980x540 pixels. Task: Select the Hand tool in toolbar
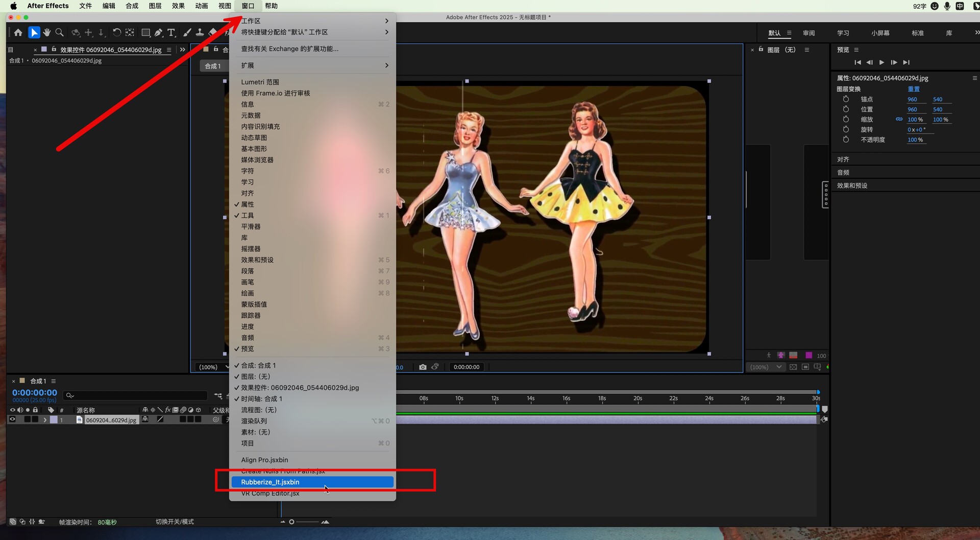click(47, 33)
